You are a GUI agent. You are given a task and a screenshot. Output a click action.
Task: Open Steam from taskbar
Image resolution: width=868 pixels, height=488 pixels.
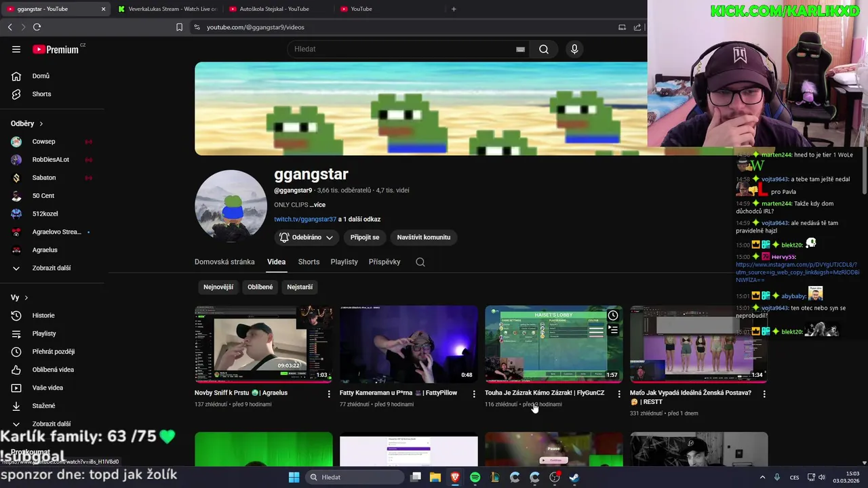click(574, 477)
